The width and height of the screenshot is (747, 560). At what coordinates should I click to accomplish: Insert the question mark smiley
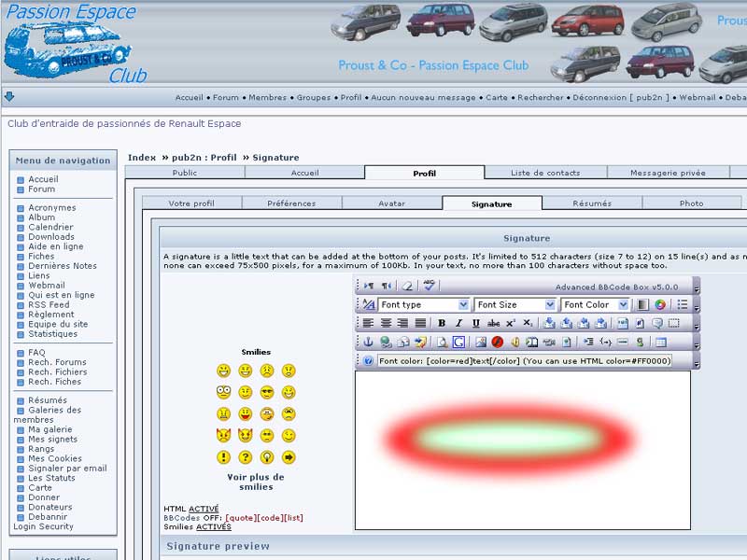(x=246, y=457)
